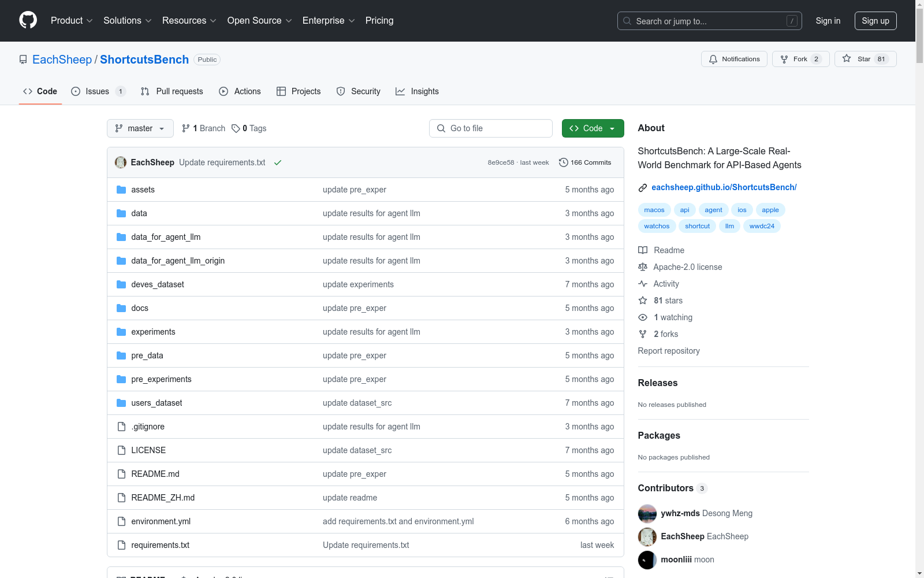Click the commits history clock icon
Image resolution: width=924 pixels, height=578 pixels.
click(x=564, y=162)
